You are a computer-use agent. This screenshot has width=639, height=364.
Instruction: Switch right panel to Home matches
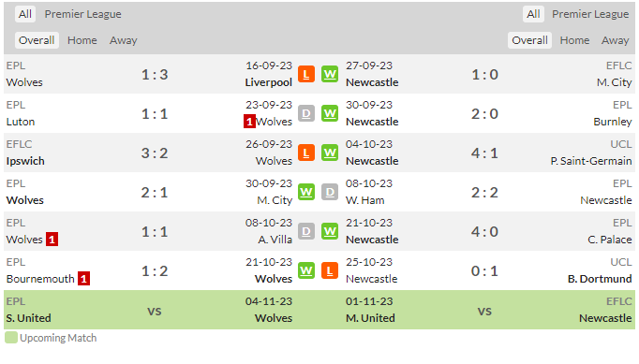point(574,40)
